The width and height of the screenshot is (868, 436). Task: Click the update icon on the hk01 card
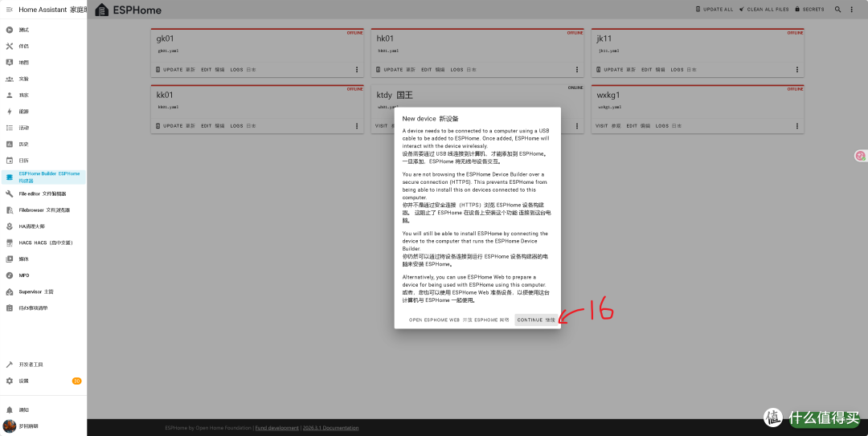pos(379,70)
